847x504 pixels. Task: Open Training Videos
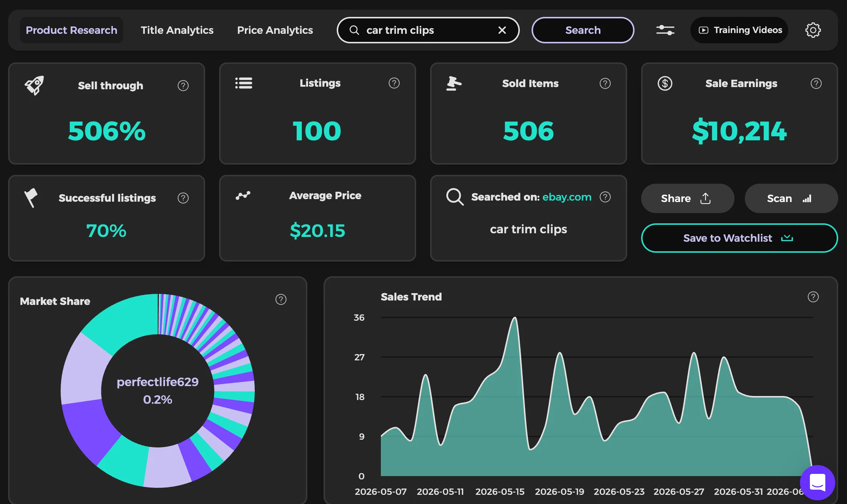[x=739, y=30]
